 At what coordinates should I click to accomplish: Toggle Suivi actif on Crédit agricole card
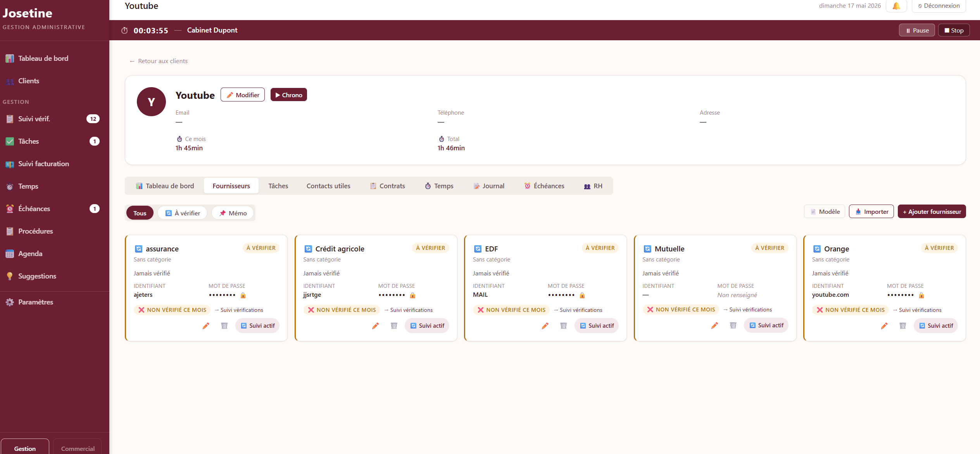(x=427, y=326)
